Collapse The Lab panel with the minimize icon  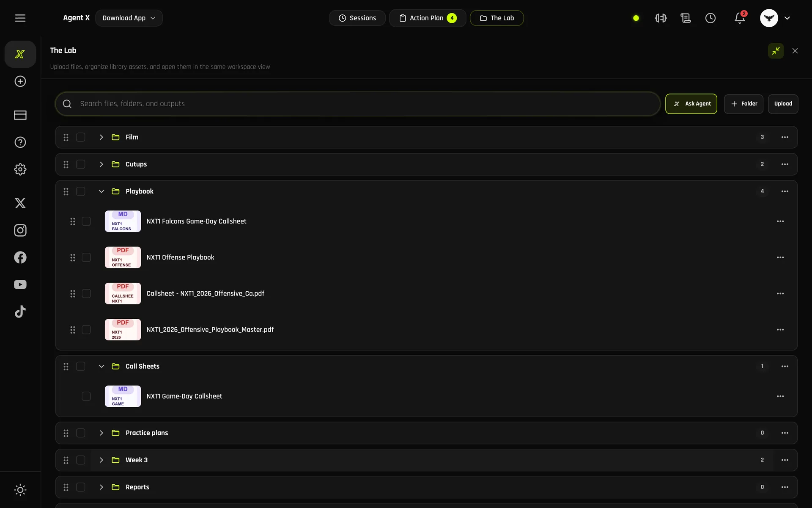pyautogui.click(x=776, y=51)
